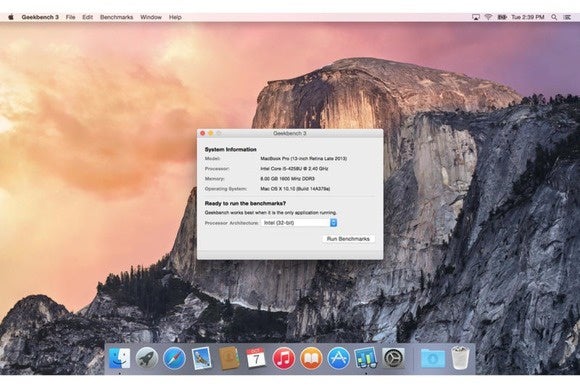
Task: Open the Apple menu
Action: (x=11, y=17)
